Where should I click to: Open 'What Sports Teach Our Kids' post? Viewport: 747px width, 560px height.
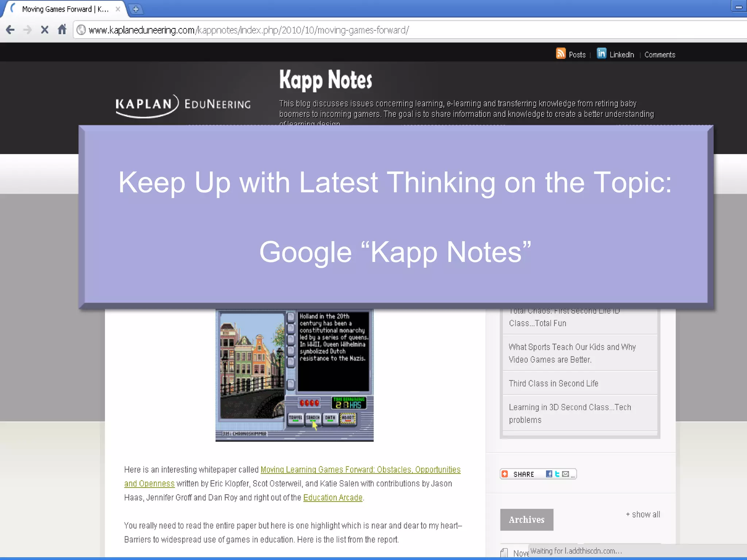point(572,353)
